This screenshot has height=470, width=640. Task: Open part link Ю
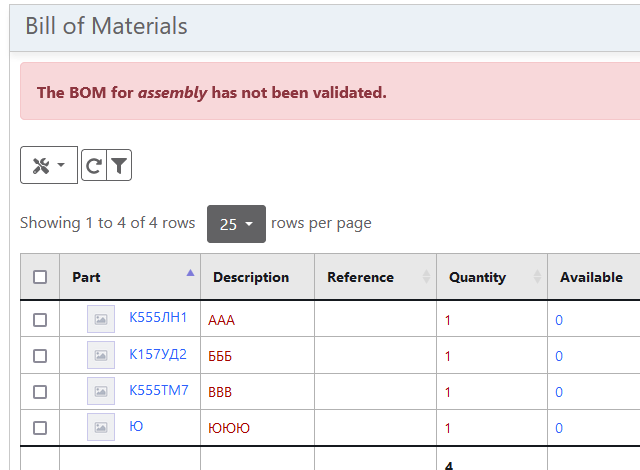[136, 426]
